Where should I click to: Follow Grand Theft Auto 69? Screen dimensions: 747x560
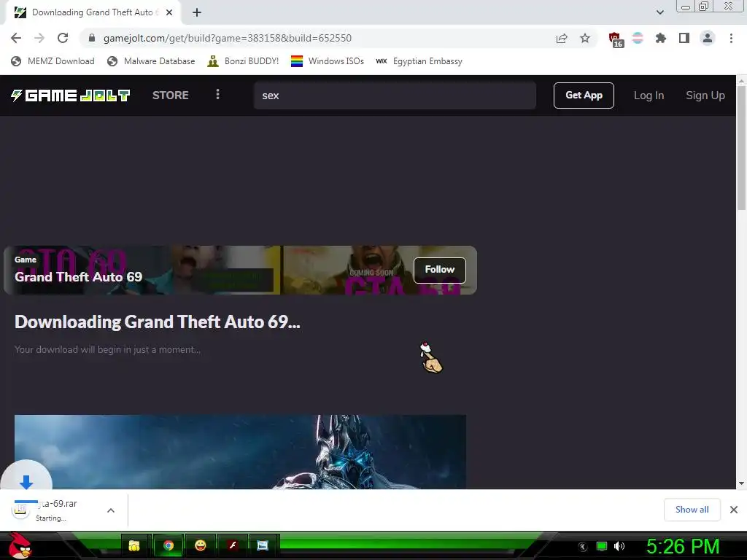440,270
